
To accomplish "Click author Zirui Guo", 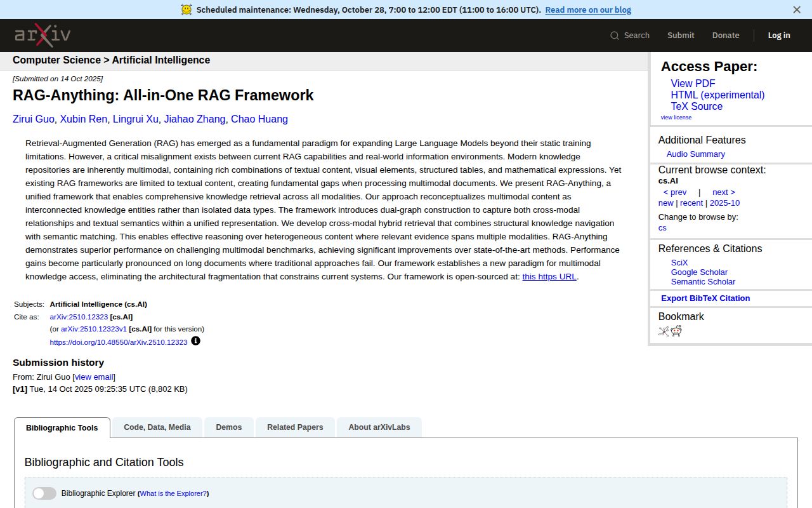I will tap(34, 119).
